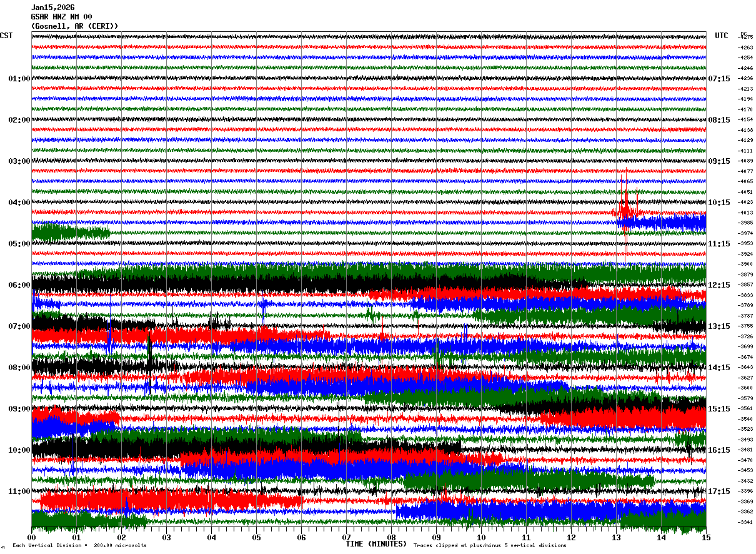756x554 pixels.
Task: Click the (Gosnell, AR (CERI)) location text
Action: pyautogui.click(x=74, y=26)
